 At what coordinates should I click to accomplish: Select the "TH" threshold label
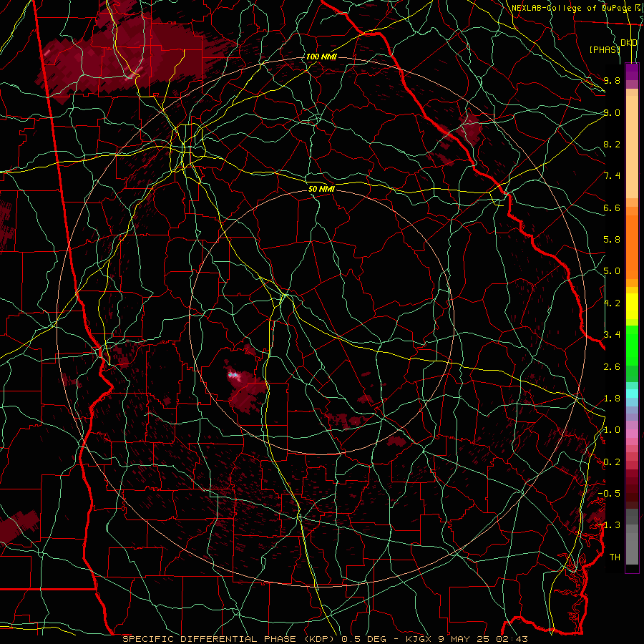[x=615, y=557]
